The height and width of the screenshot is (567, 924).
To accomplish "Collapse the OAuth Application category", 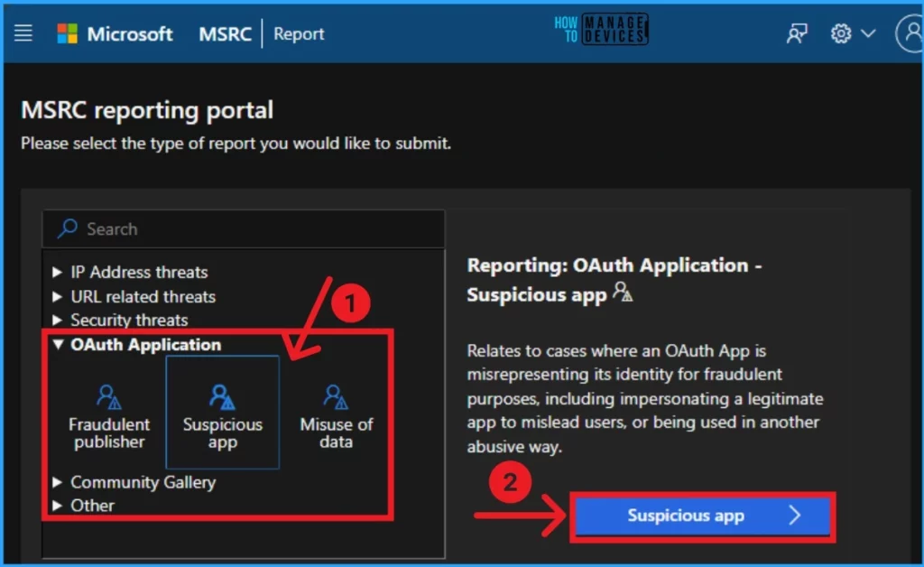I will coord(58,344).
